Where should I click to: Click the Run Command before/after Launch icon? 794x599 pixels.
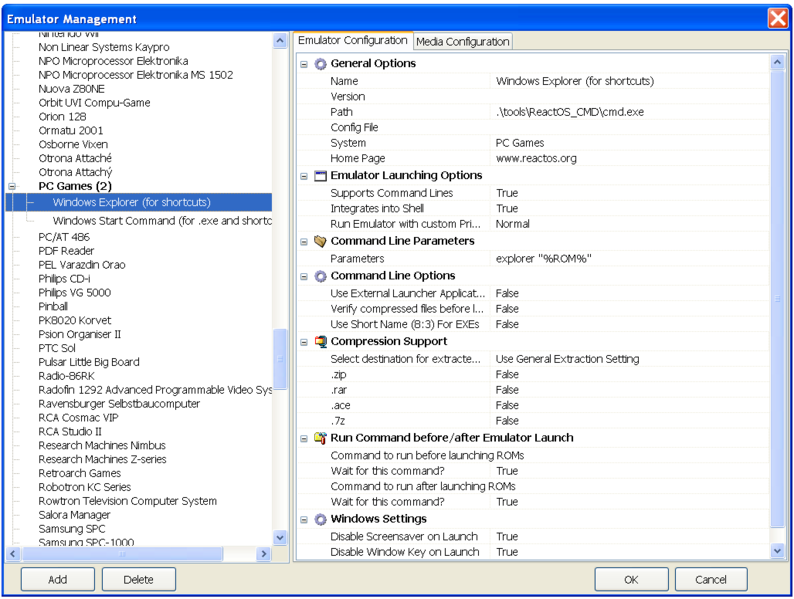[320, 438]
